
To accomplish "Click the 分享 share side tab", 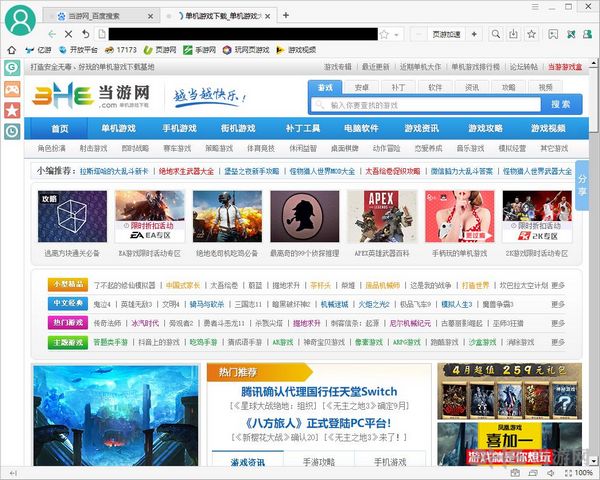I will click(x=582, y=185).
